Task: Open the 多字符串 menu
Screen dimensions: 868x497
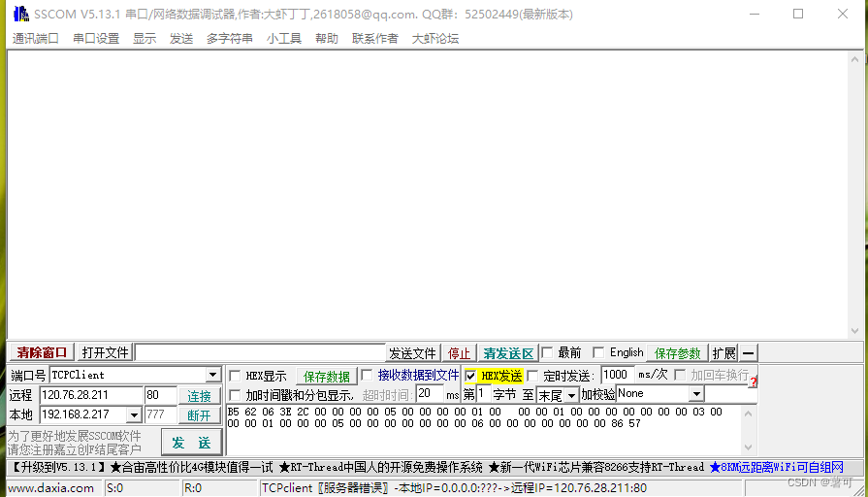Action: 229,38
